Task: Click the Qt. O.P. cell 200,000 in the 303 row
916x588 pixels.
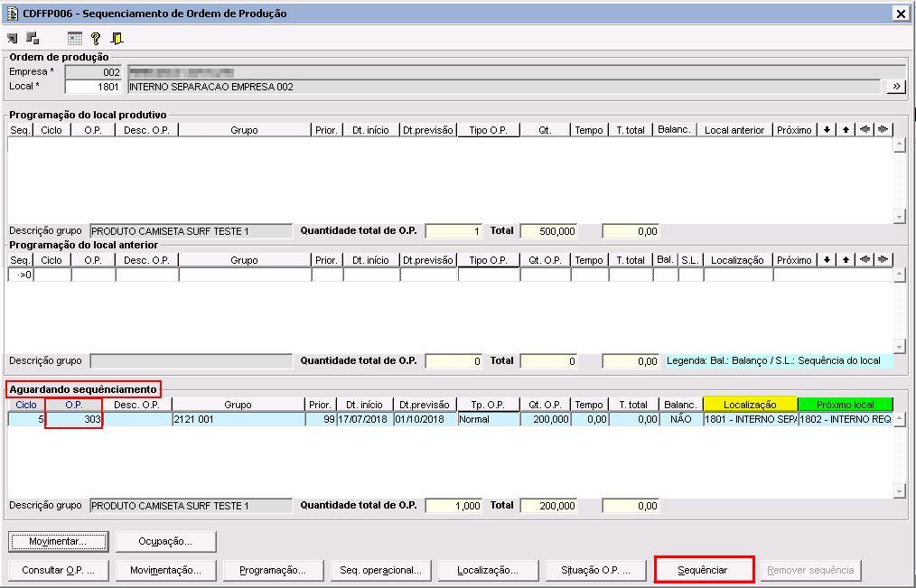Action: [x=545, y=419]
